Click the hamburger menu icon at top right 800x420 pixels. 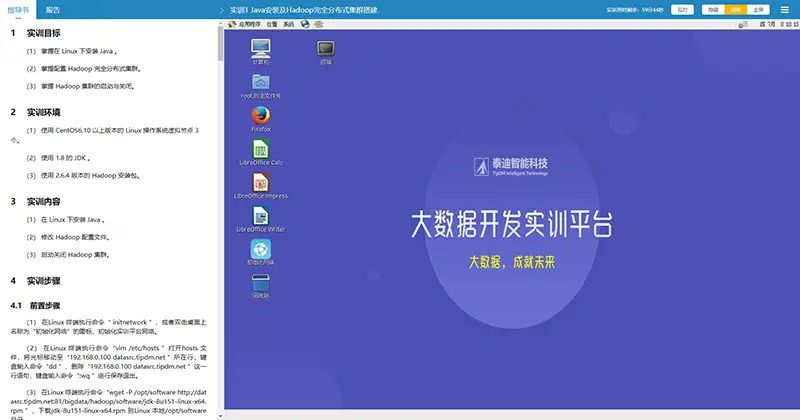784,8
